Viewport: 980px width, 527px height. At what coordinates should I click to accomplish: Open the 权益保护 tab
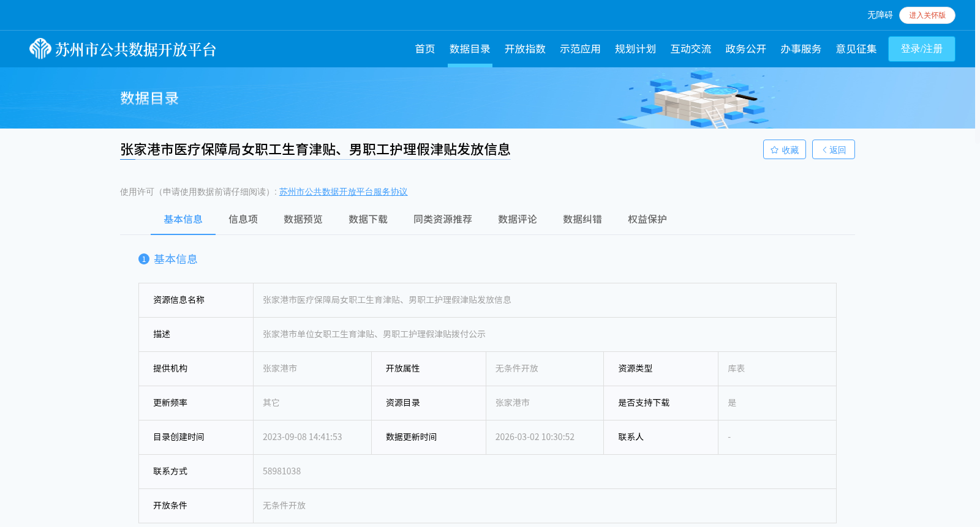point(647,219)
